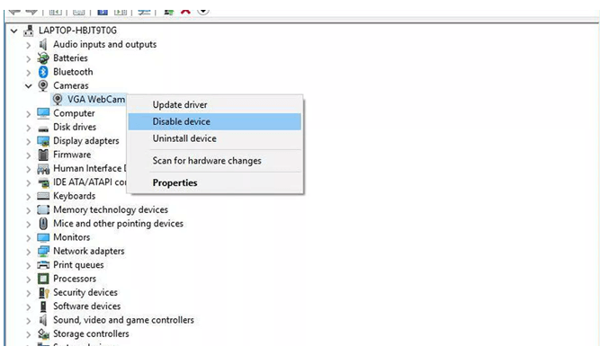Collapse the LAPTOP-HBJT9T0G root node

point(14,31)
